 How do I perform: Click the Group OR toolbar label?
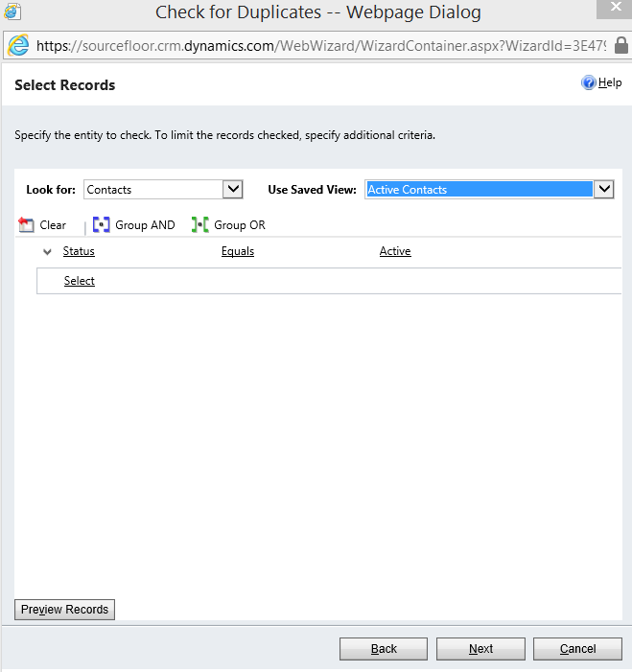[x=240, y=225]
